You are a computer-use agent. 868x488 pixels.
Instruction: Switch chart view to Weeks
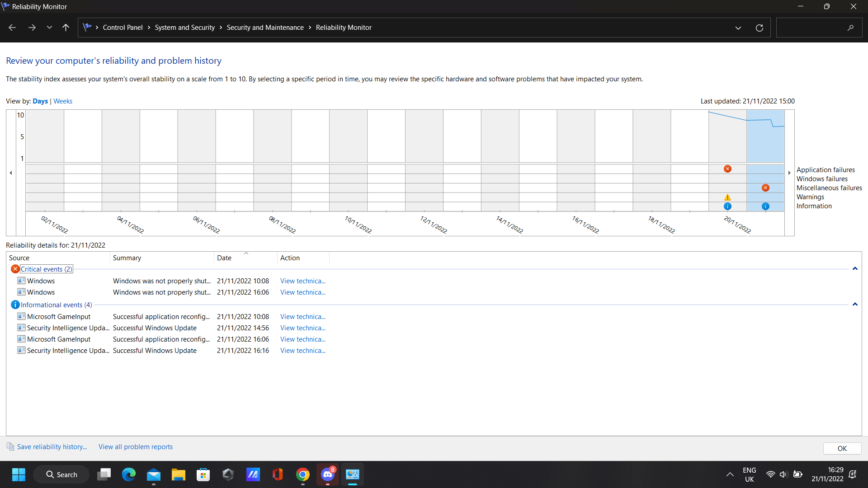tap(63, 101)
